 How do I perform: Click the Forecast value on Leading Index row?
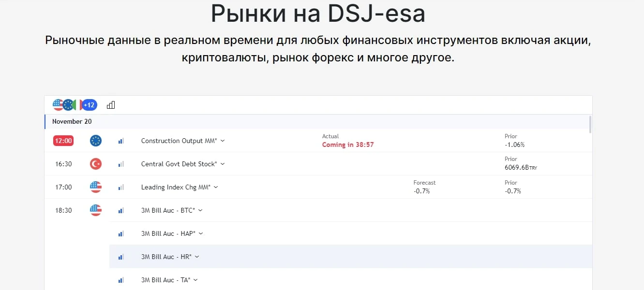pyautogui.click(x=421, y=191)
